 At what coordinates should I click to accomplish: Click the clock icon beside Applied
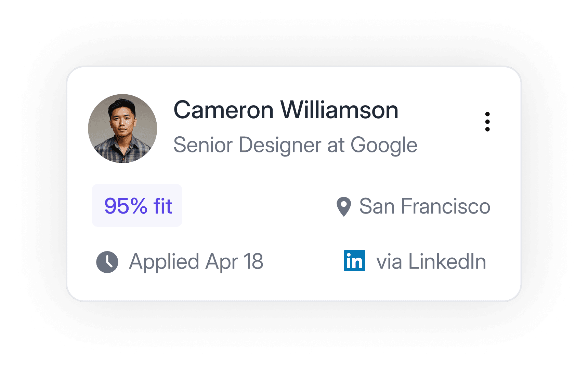[x=107, y=262]
